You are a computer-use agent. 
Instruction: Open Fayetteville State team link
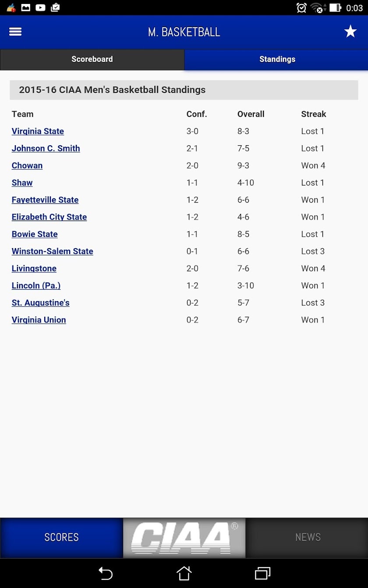coord(45,200)
